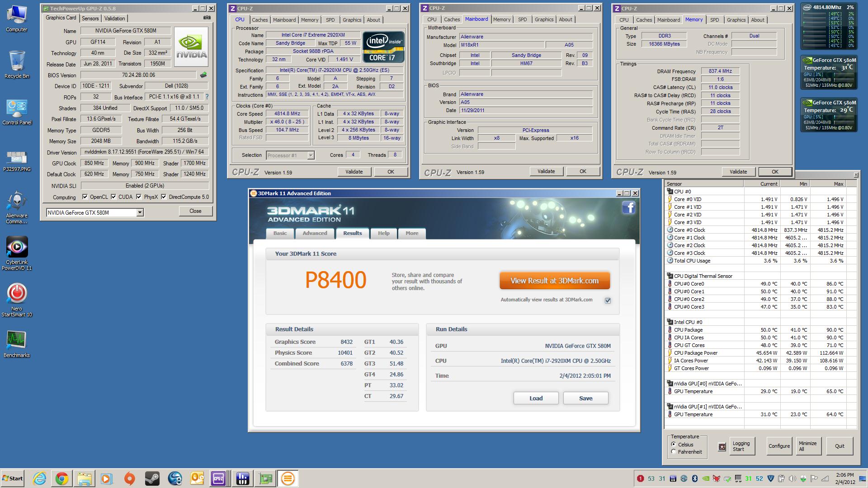This screenshot has width=868, height=488.
Task: Toggle the OpenCL checkbox in GPU-Z
Action: pos(85,197)
